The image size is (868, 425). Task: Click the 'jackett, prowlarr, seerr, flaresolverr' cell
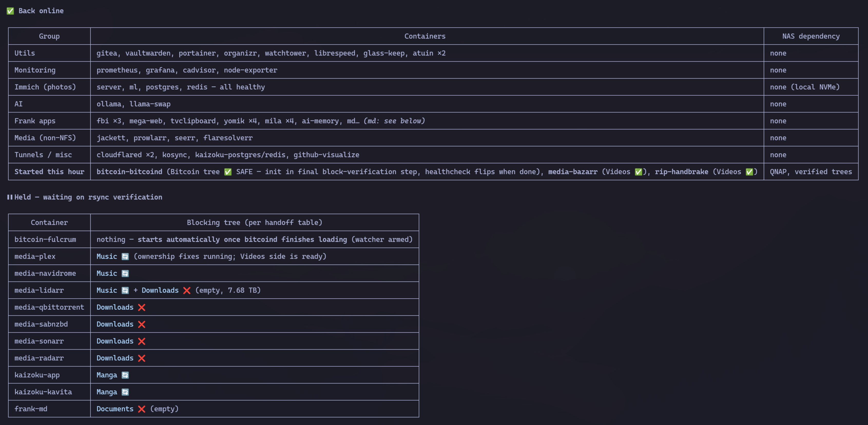pyautogui.click(x=427, y=138)
